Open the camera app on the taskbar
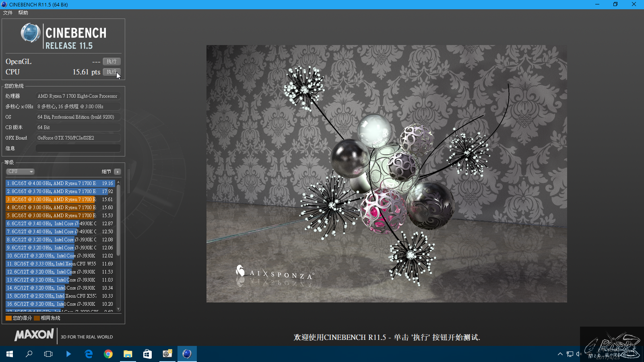644x362 pixels. 167,354
